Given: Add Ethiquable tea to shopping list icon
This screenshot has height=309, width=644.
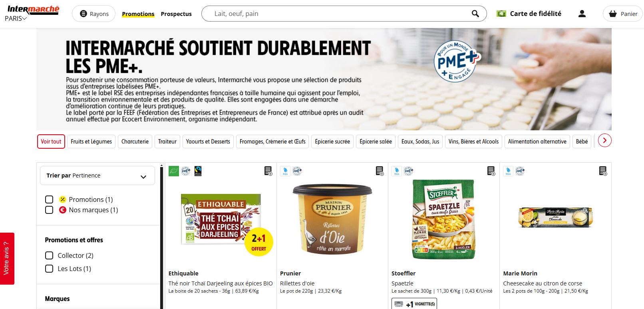Looking at the screenshot, I should [x=268, y=171].
